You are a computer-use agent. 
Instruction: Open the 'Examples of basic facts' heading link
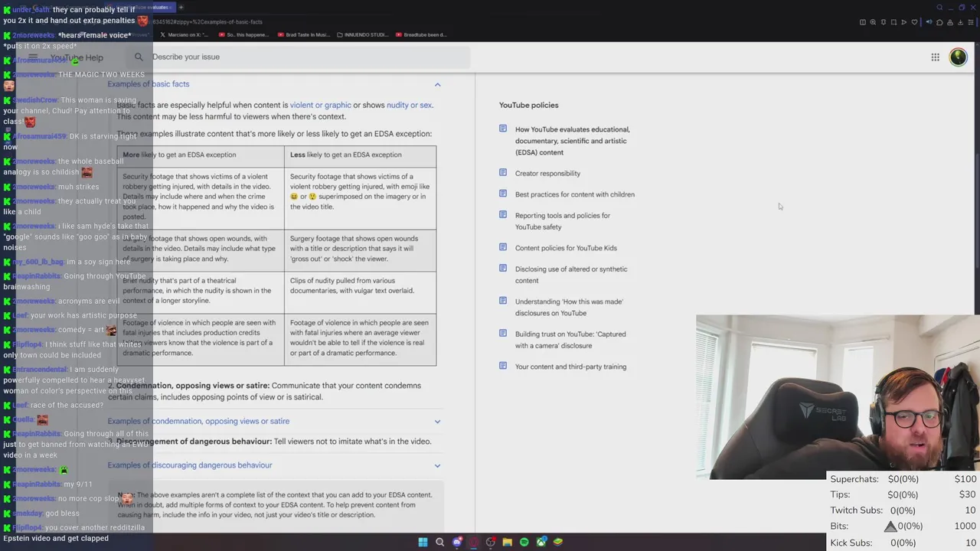148,84
